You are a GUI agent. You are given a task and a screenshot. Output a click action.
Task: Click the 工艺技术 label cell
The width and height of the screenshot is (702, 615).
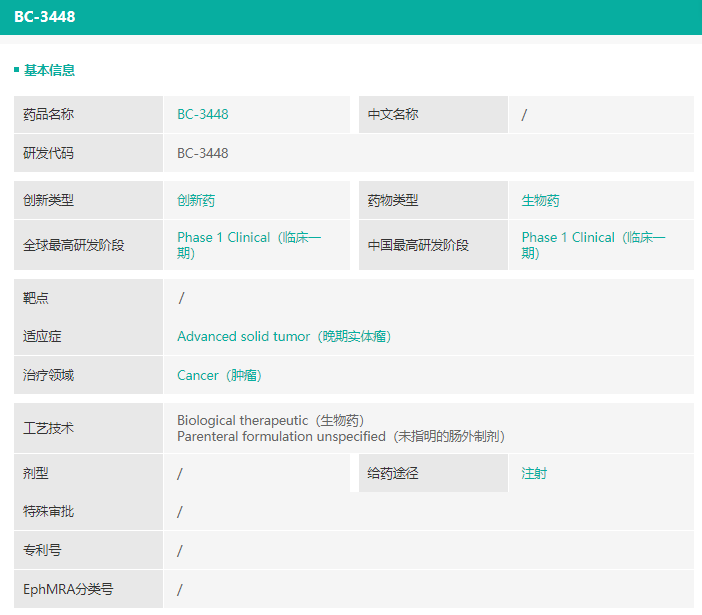[x=48, y=428]
